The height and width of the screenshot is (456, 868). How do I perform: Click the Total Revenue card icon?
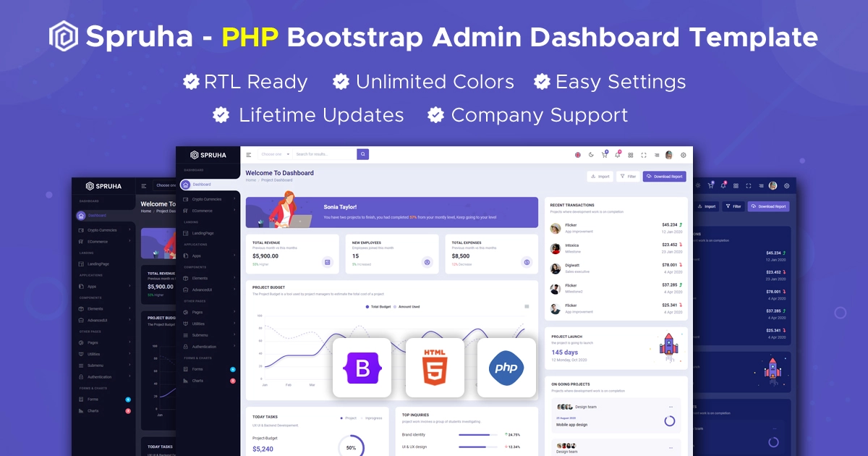click(328, 262)
